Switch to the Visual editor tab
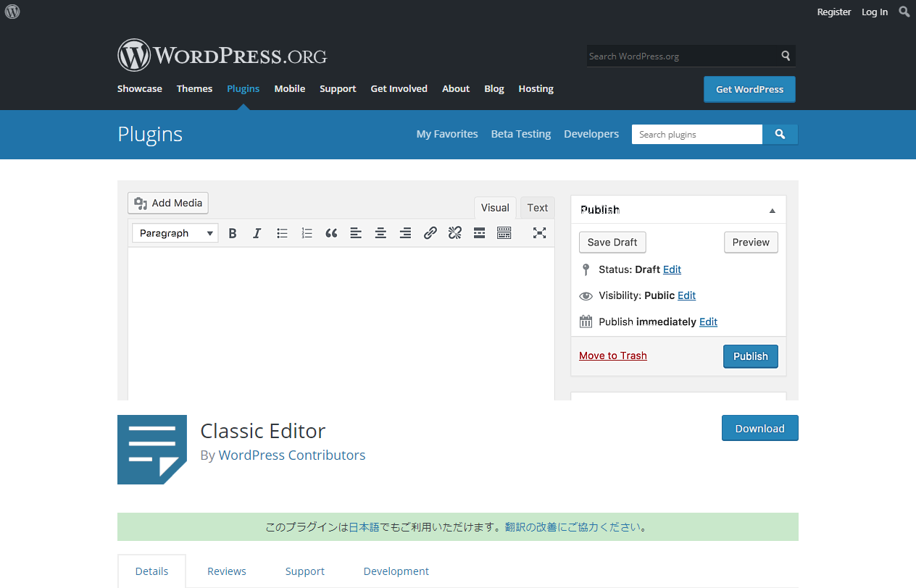This screenshot has height=588, width=916. (495, 208)
